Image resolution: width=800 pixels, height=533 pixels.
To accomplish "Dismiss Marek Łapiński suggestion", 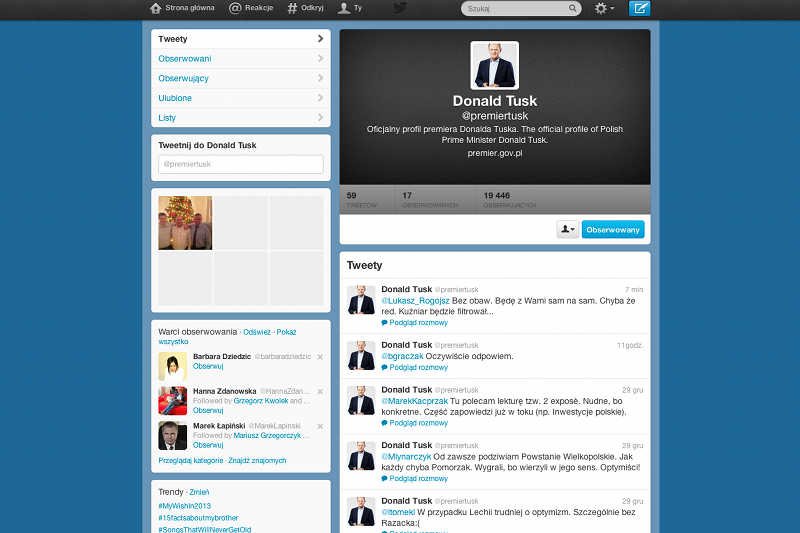I will click(320, 426).
